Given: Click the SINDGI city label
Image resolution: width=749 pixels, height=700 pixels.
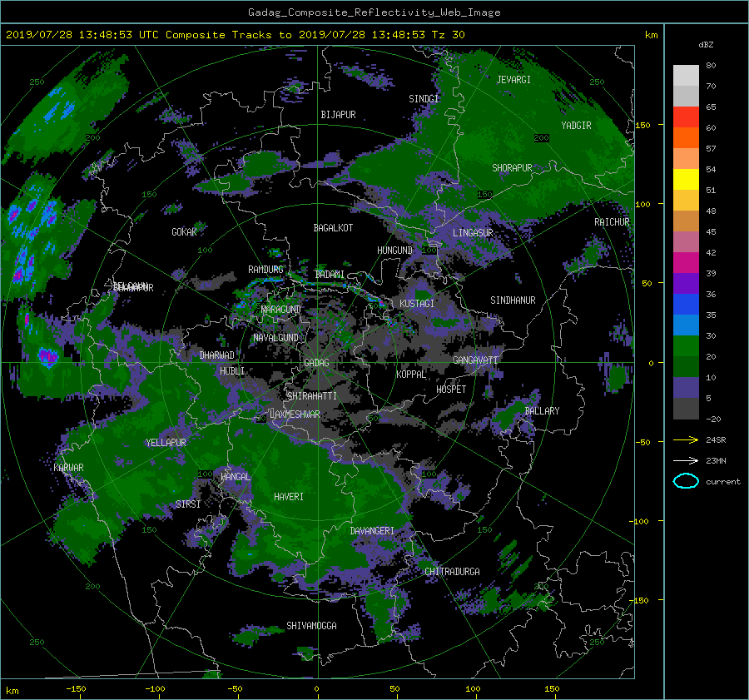Looking at the screenshot, I should point(424,99).
